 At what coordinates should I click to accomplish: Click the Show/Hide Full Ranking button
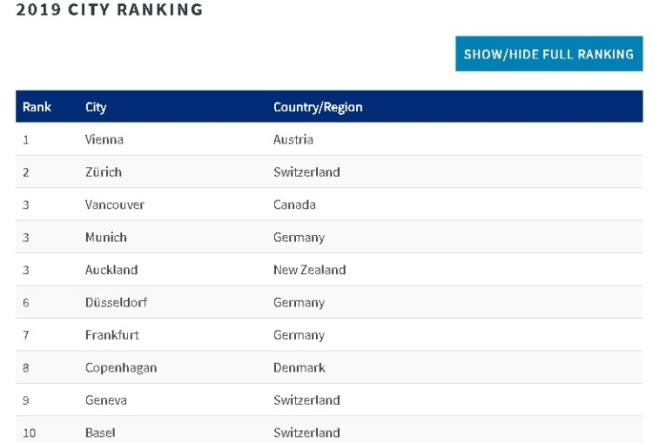tap(548, 54)
